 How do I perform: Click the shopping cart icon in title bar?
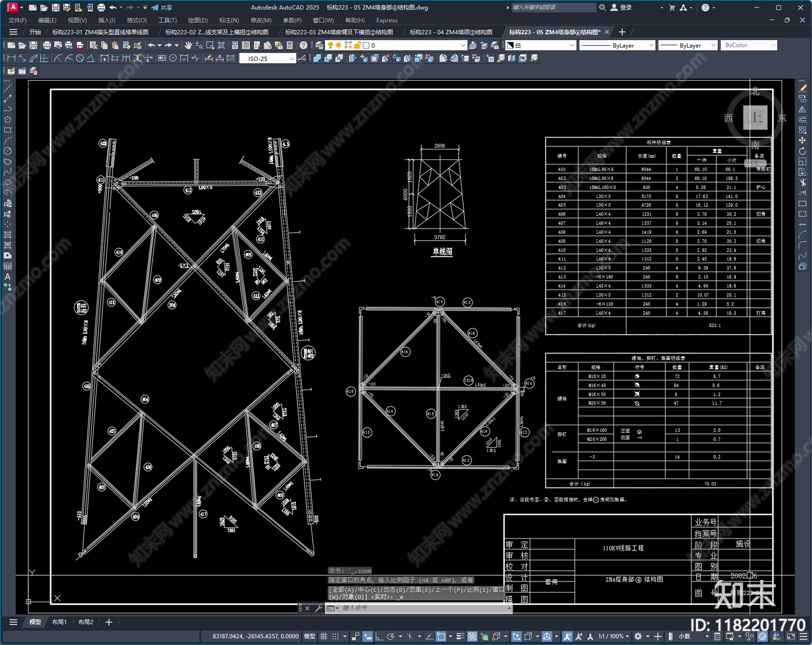coord(672,8)
